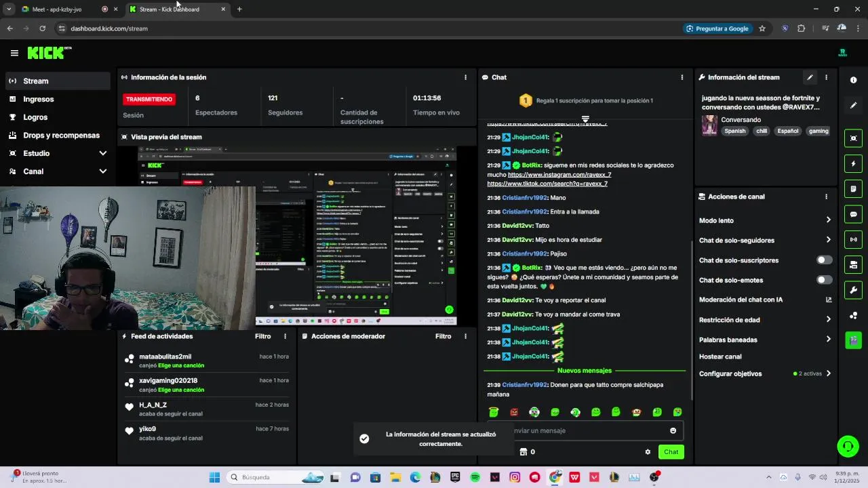Open Acciones de moderador three-dot menu
The width and height of the screenshot is (868, 488).
click(x=465, y=336)
